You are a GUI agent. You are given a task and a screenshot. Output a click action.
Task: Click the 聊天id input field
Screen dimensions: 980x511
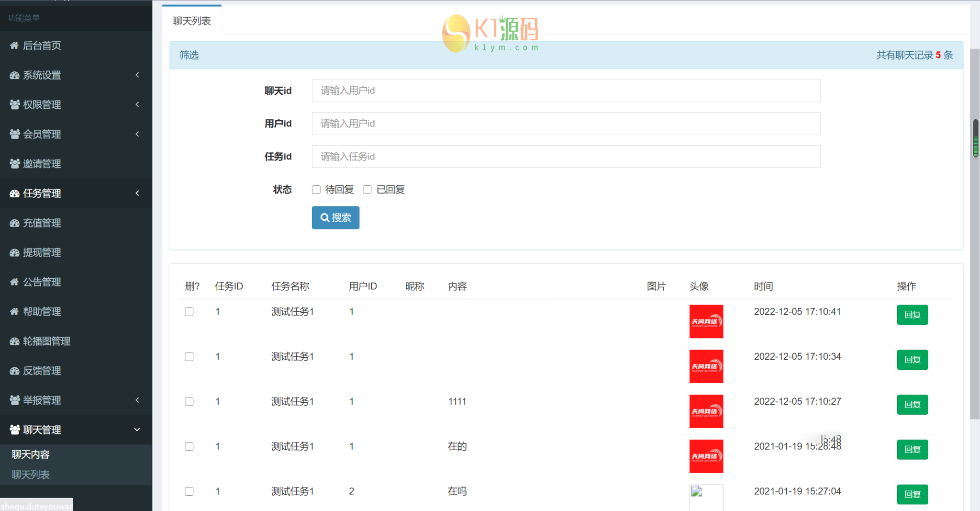point(566,91)
